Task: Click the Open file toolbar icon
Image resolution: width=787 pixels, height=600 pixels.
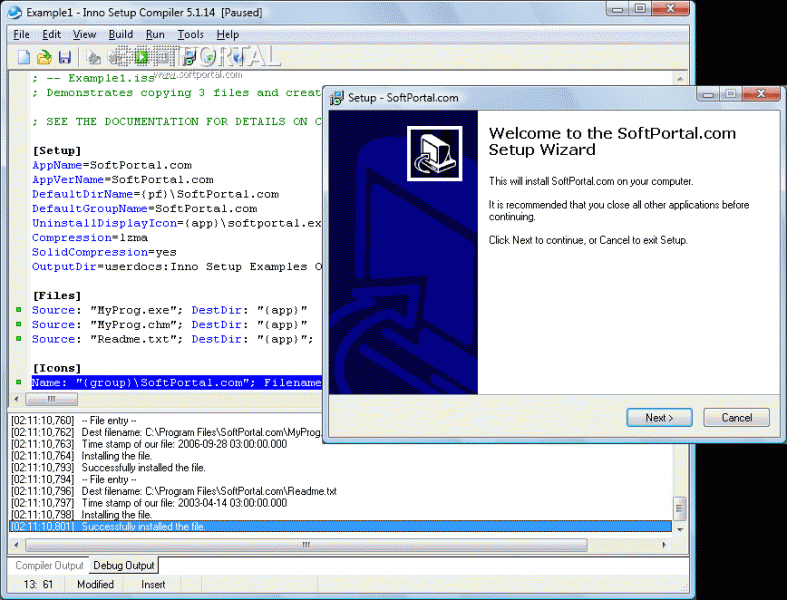Action: coord(44,57)
